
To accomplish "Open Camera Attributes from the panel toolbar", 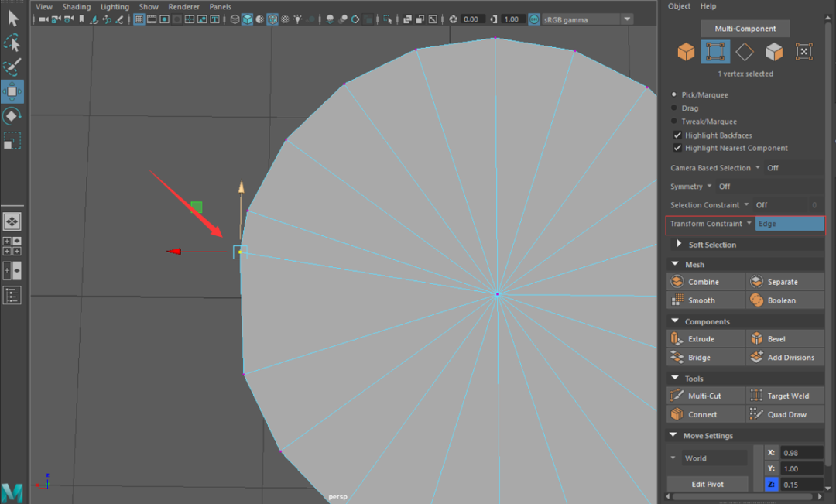I will point(69,19).
